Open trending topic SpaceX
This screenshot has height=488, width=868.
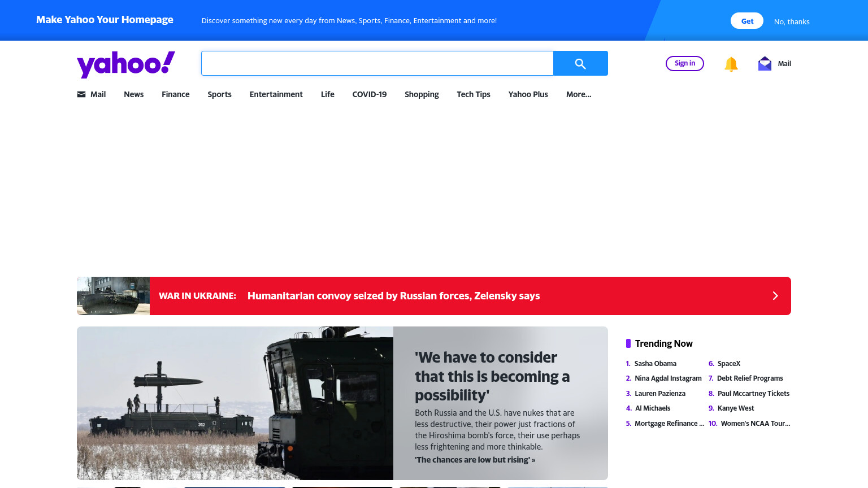(x=729, y=364)
